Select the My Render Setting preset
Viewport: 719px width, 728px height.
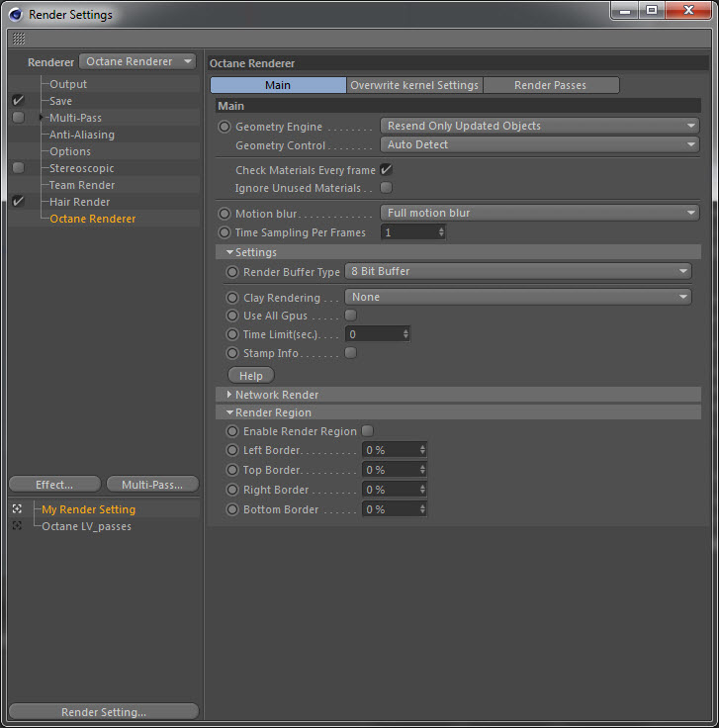coord(88,509)
